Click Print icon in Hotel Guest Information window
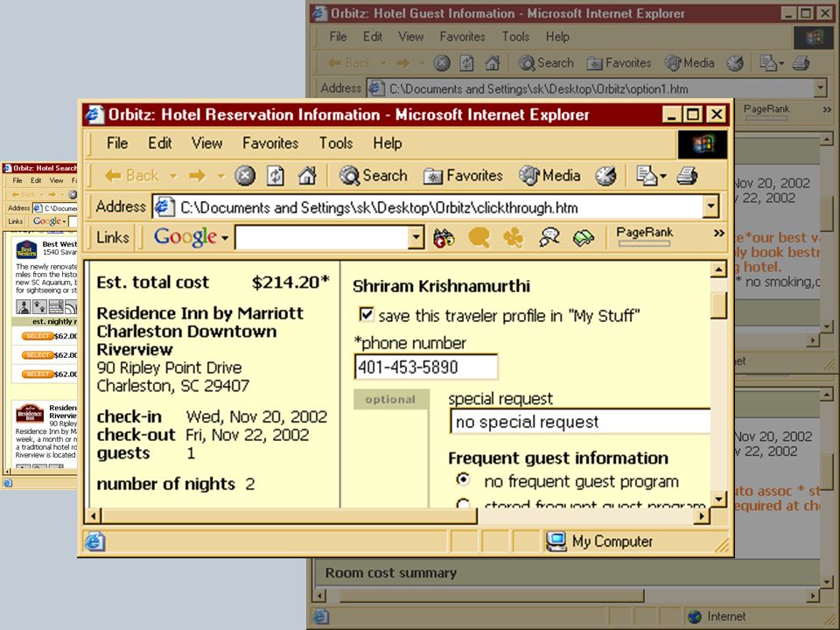Viewport: 840px width, 630px height. [x=801, y=63]
